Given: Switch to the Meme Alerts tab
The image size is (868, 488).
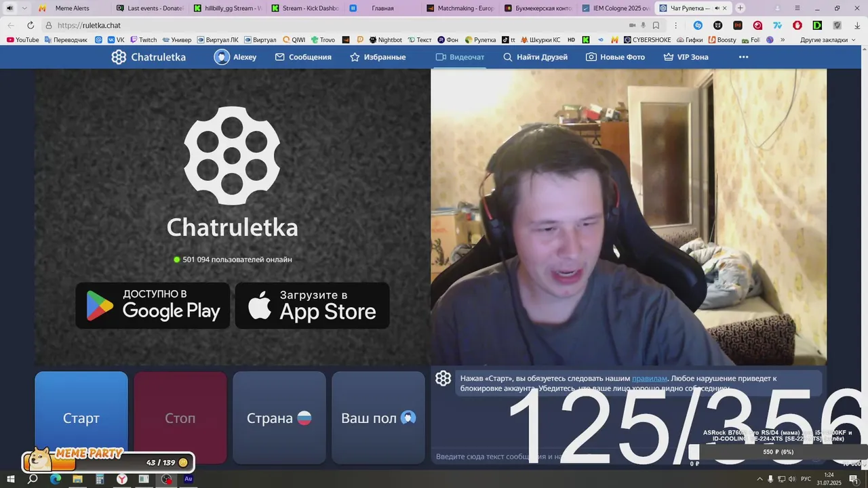Looking at the screenshot, I should pyautogui.click(x=71, y=8).
